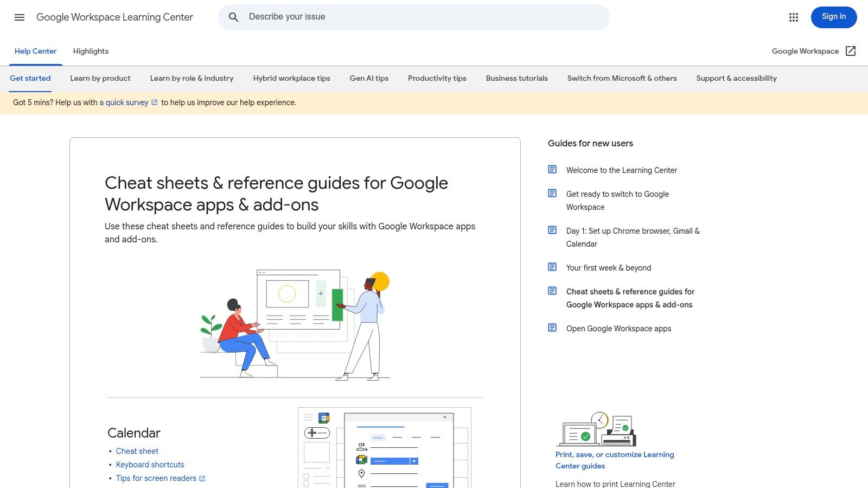Click the article icon beside Day 1 setup guide
868x488 pixels.
pyautogui.click(x=552, y=229)
